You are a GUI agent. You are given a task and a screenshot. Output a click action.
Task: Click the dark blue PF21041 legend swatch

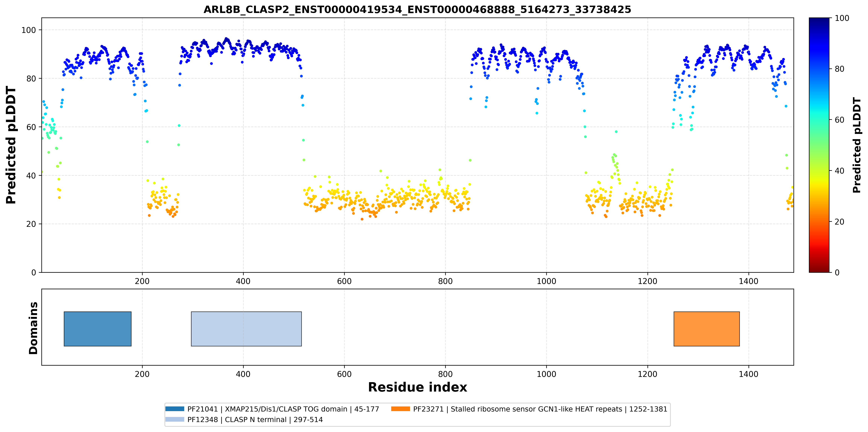click(x=175, y=409)
